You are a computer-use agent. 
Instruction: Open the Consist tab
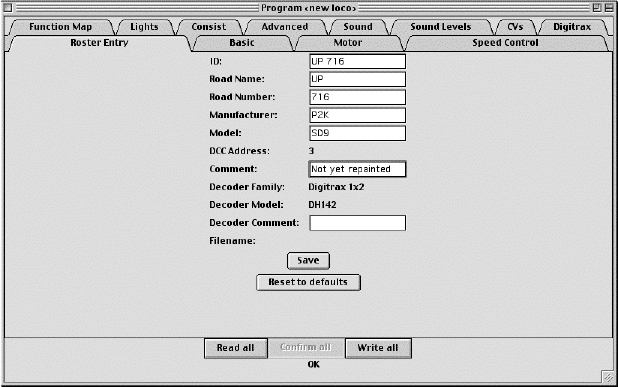pos(208,27)
